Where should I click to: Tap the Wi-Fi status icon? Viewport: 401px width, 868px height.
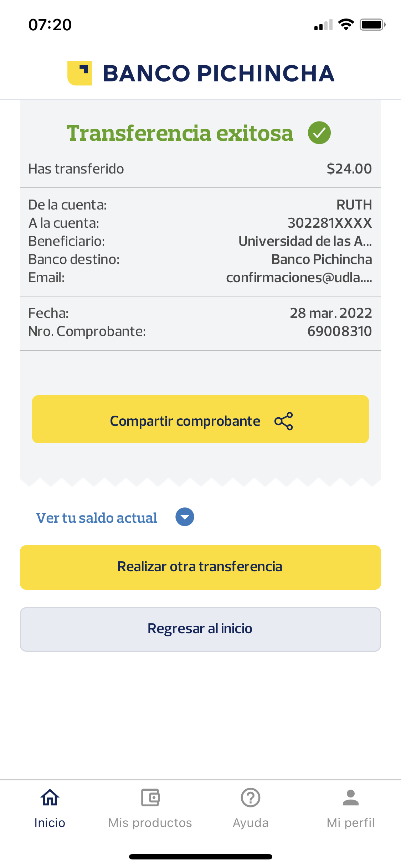click(346, 25)
